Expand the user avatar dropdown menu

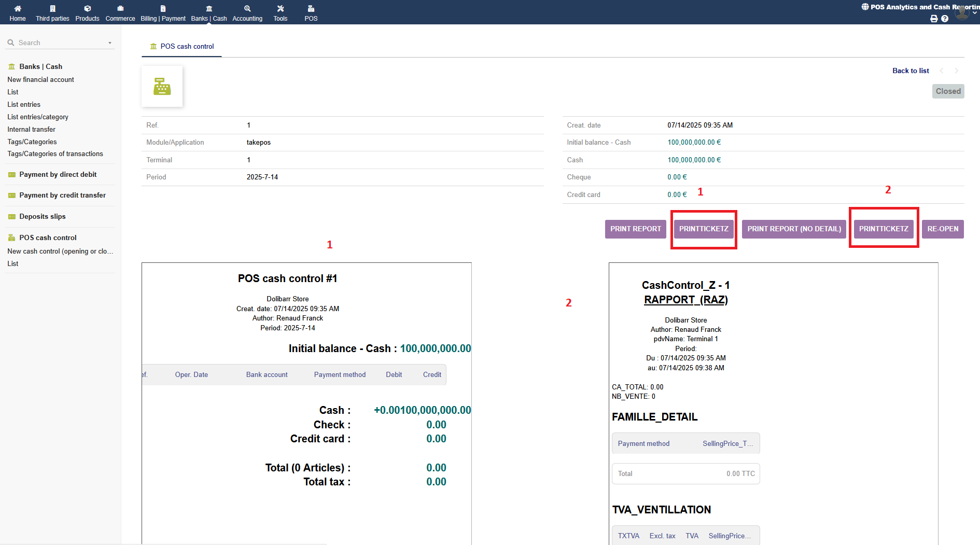point(963,12)
